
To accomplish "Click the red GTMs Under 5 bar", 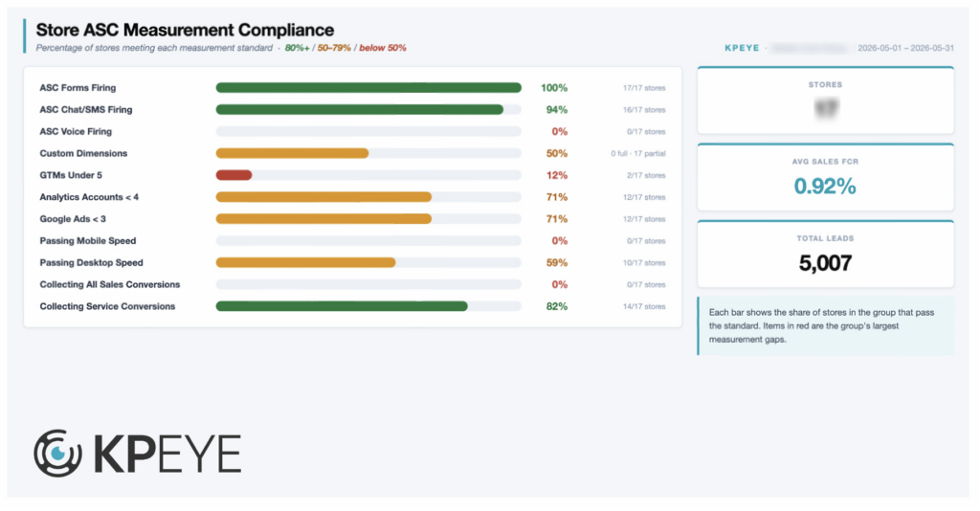I will [x=234, y=175].
